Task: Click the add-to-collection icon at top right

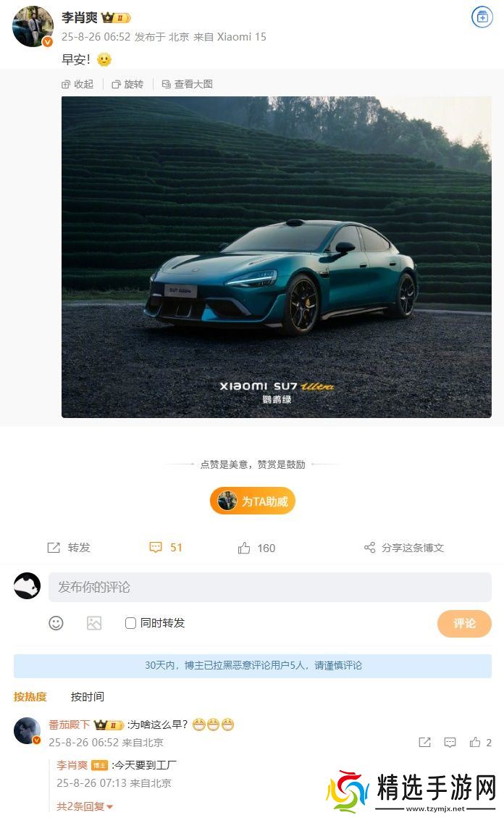Action: pos(482,17)
